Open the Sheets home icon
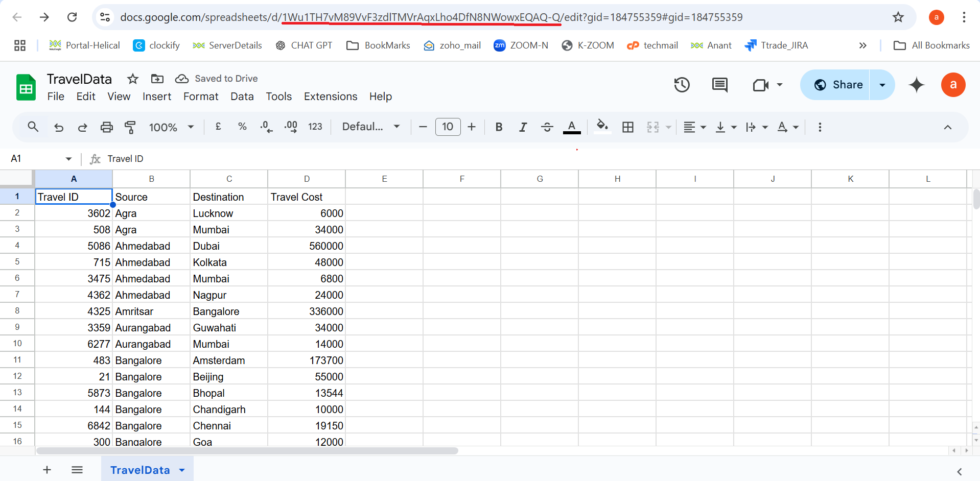 (x=26, y=87)
